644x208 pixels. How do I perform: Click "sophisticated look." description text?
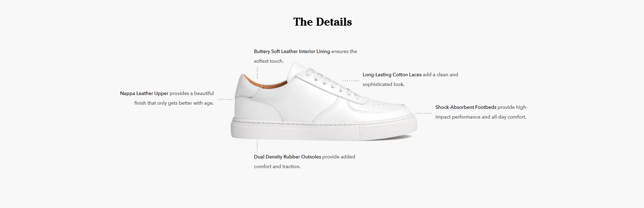[x=383, y=84]
